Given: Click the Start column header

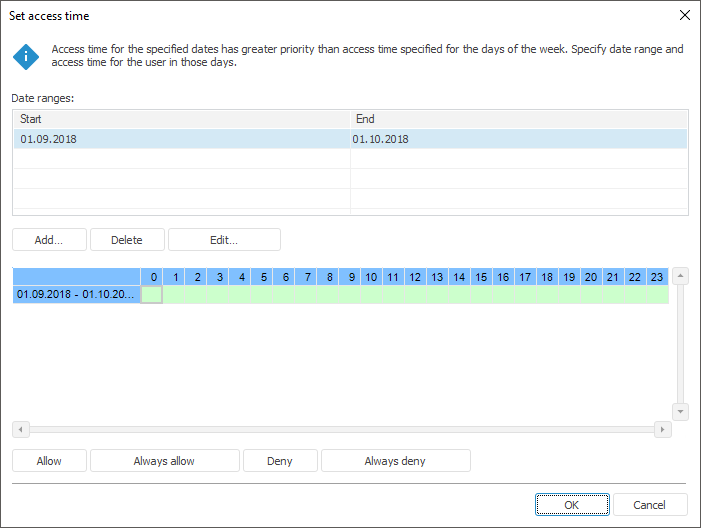Looking at the screenshot, I should [181, 119].
